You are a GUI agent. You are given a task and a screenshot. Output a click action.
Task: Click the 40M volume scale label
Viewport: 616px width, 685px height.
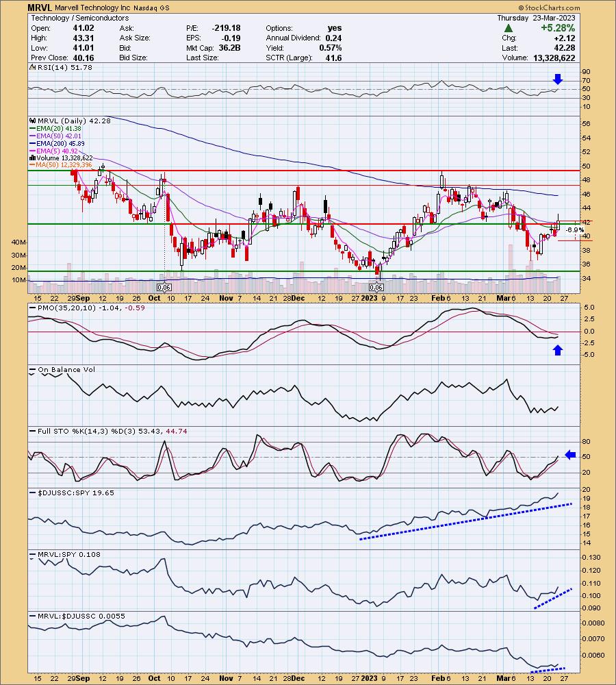[x=18, y=242]
